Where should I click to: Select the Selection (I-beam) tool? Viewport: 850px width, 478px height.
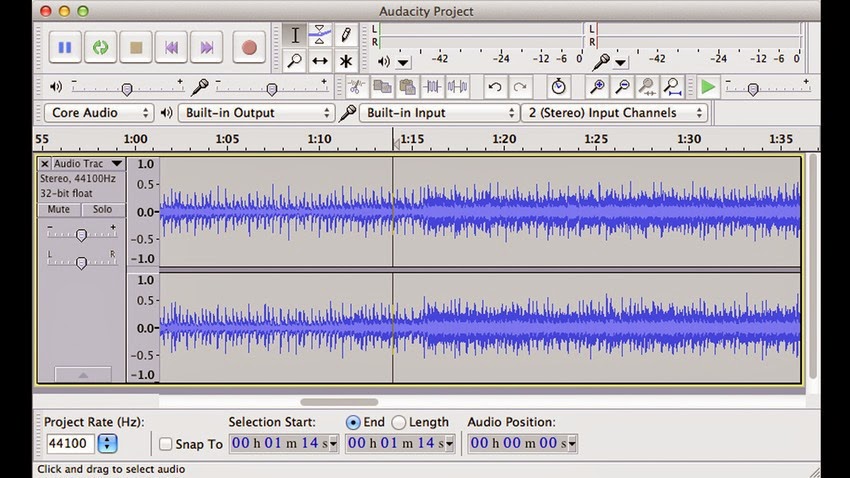[295, 35]
